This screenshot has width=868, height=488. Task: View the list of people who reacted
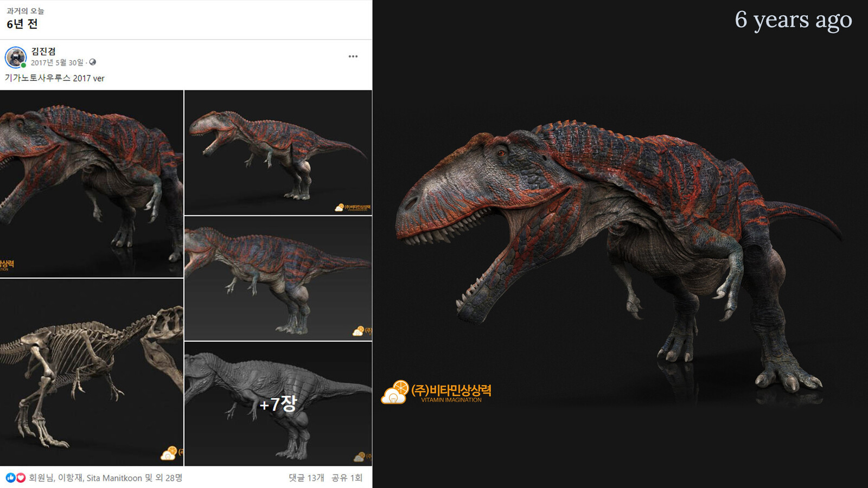pos(105,478)
